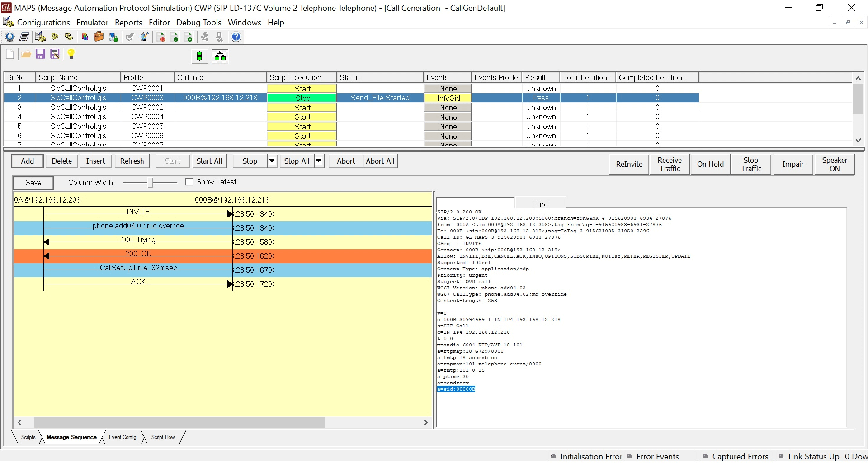Click the colored books toolbar icon

85,37
